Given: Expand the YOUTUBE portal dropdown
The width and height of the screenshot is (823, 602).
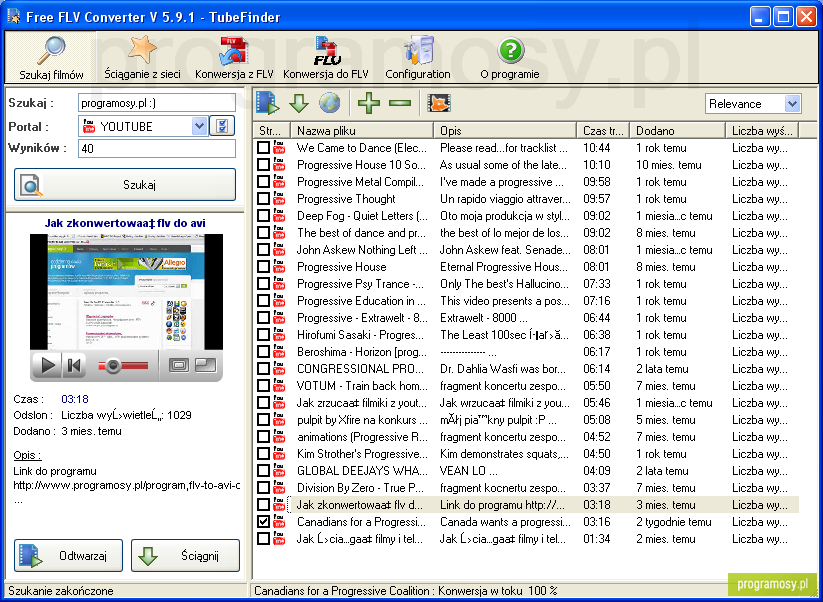Looking at the screenshot, I should (x=198, y=126).
